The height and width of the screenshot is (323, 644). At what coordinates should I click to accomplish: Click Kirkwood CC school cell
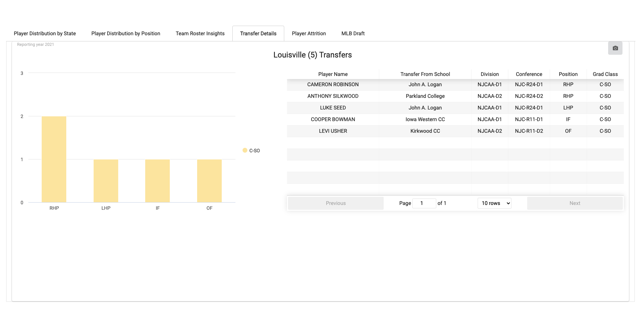[425, 131]
